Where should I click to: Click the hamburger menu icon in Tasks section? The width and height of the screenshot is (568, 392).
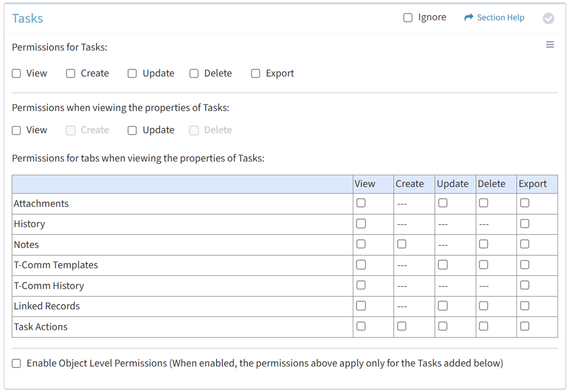pos(550,45)
